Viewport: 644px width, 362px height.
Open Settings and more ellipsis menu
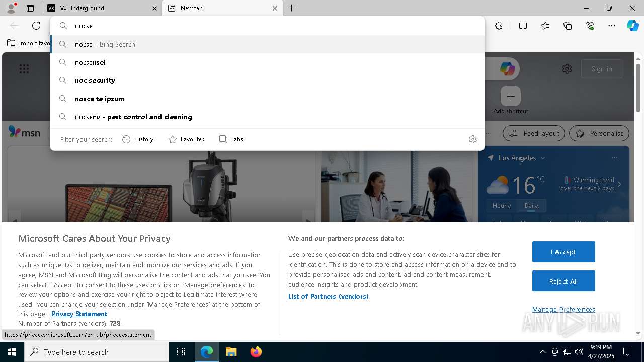(x=612, y=26)
